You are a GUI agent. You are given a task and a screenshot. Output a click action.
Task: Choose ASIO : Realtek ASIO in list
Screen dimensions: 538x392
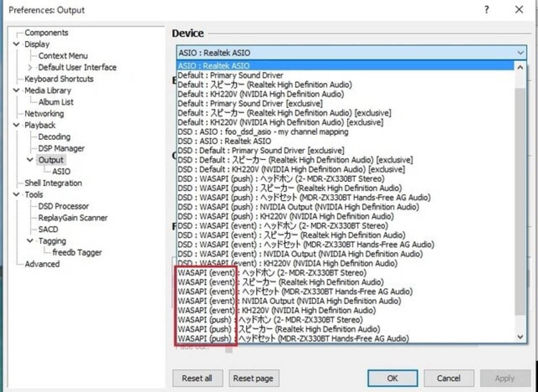[346, 66]
